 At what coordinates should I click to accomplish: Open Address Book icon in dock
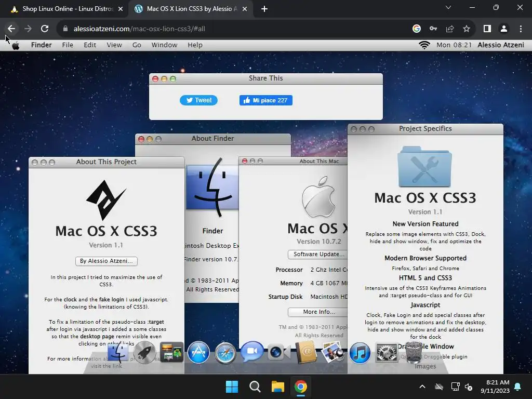(x=306, y=353)
